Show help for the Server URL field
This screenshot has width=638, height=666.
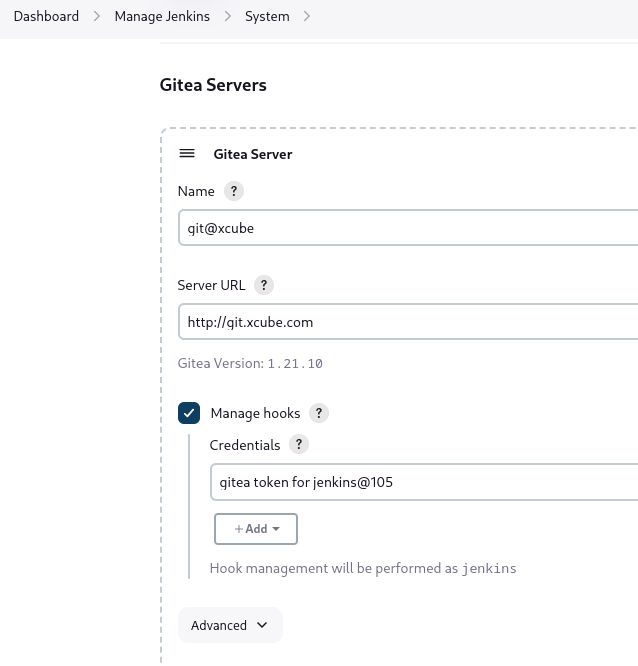(x=264, y=285)
